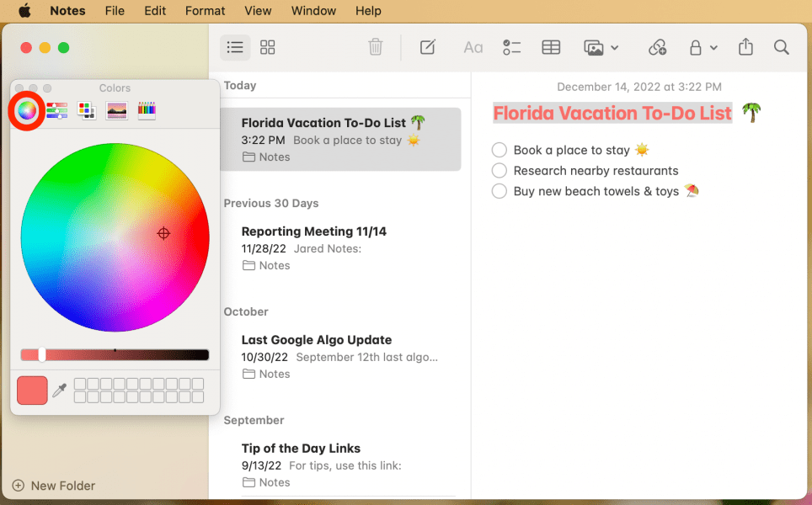Complete the Buy new beach towels task

pos(498,191)
